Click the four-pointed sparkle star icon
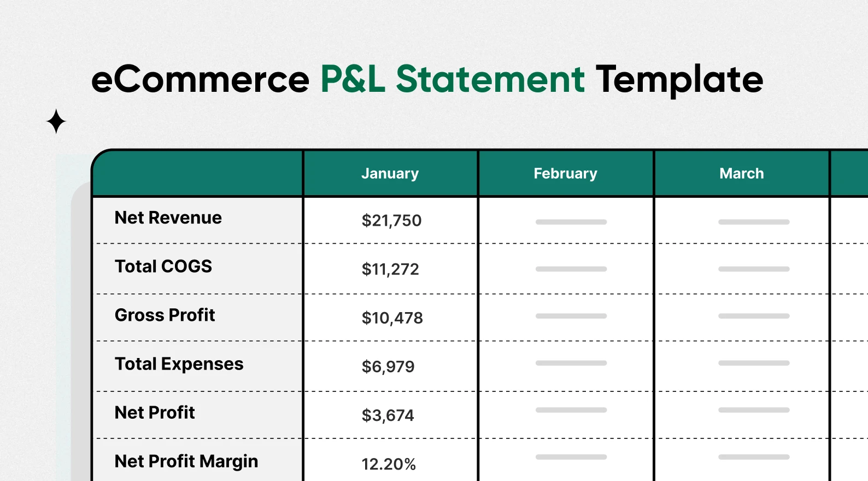Image resolution: width=868 pixels, height=481 pixels. [x=56, y=121]
